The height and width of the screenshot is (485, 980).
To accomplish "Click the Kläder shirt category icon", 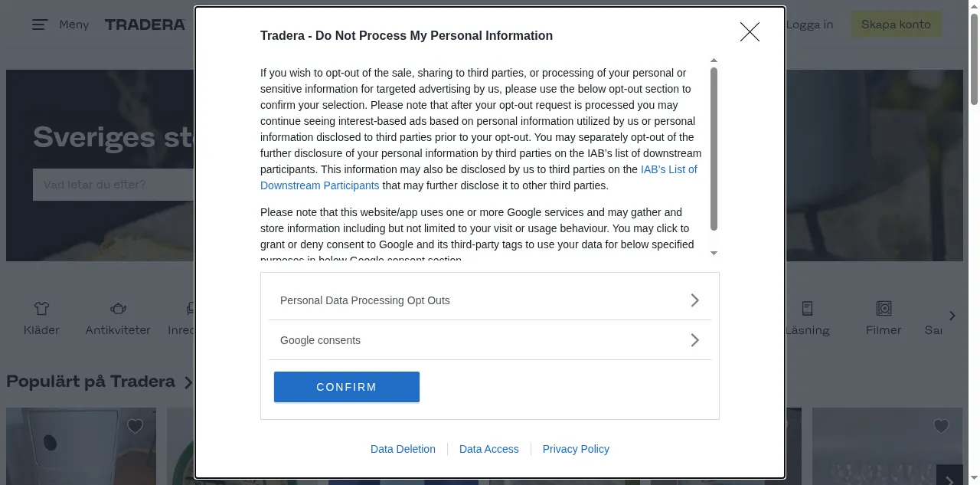I will tap(41, 308).
